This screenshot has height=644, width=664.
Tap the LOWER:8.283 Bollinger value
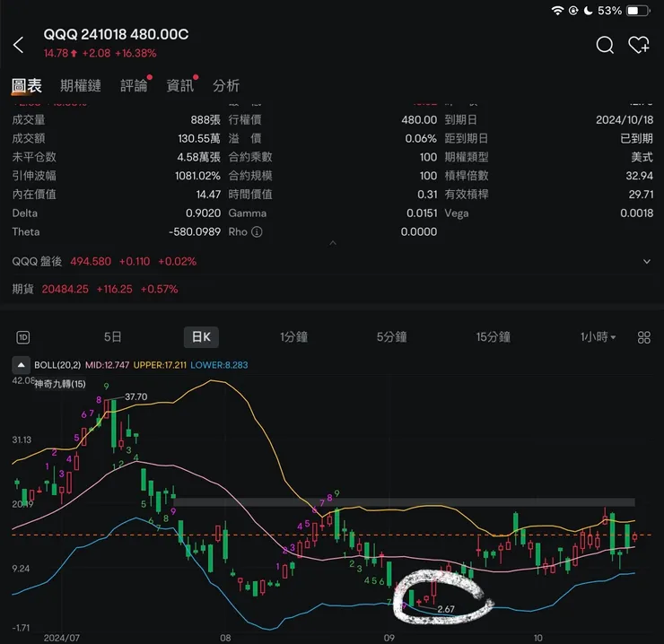pyautogui.click(x=219, y=365)
